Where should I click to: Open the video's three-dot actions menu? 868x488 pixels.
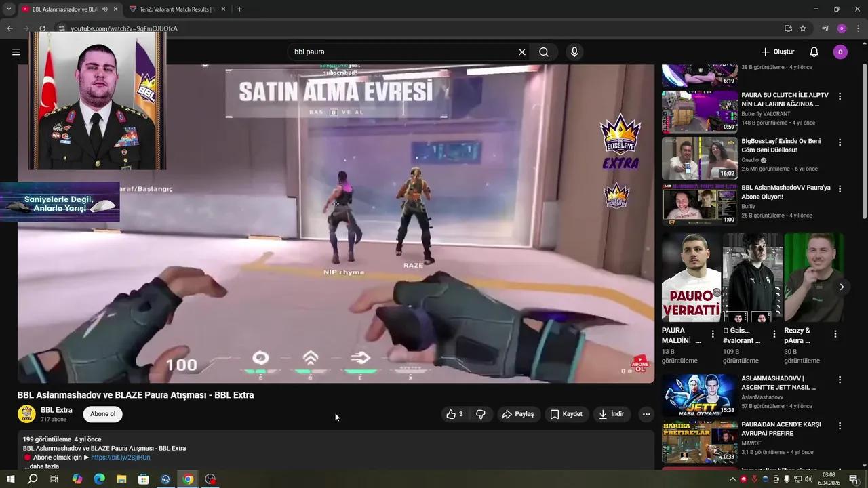coord(645,413)
